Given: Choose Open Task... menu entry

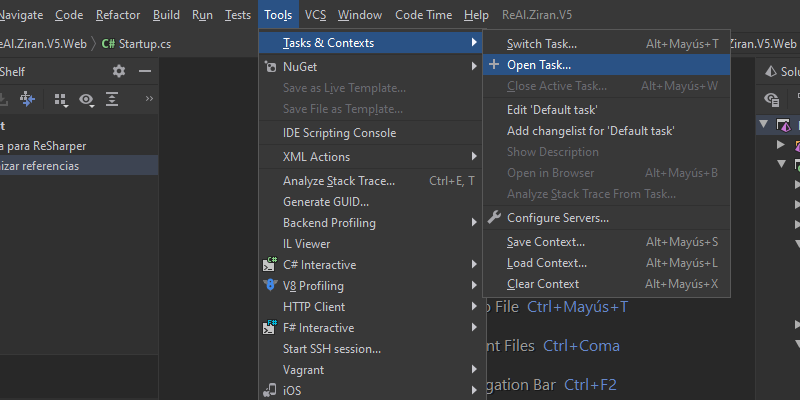Looking at the screenshot, I should [x=606, y=65].
